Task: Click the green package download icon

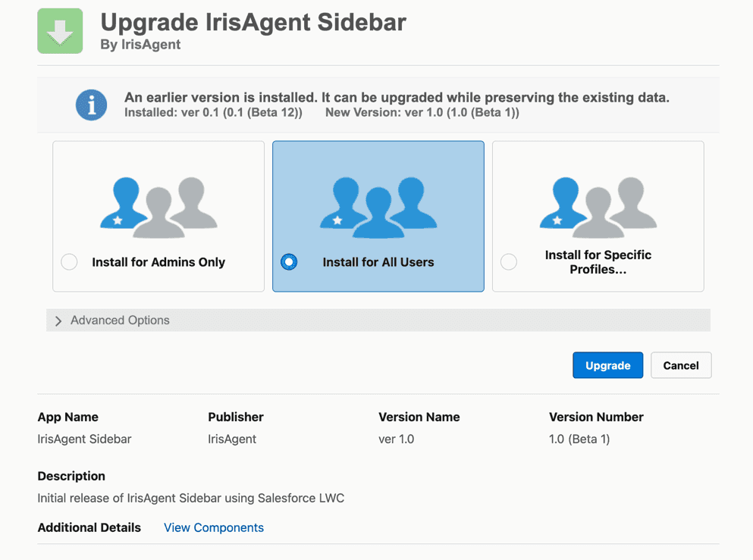Action: click(x=59, y=31)
